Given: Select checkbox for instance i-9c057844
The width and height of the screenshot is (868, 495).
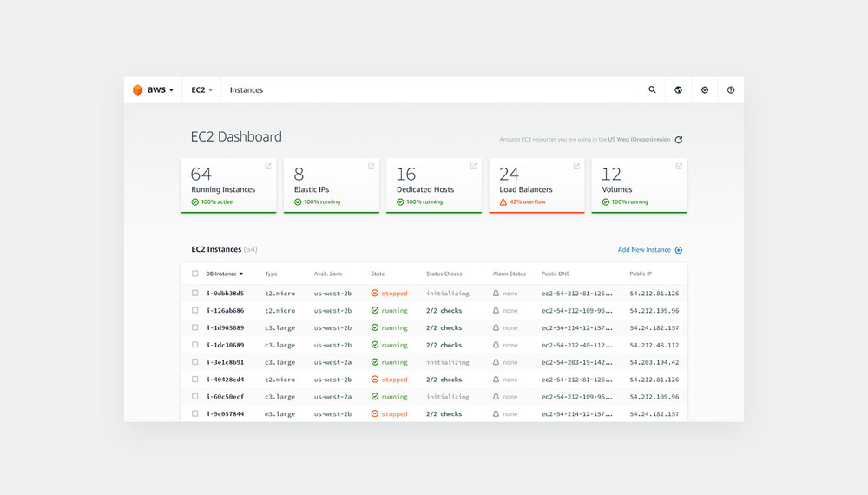Looking at the screenshot, I should (x=194, y=413).
